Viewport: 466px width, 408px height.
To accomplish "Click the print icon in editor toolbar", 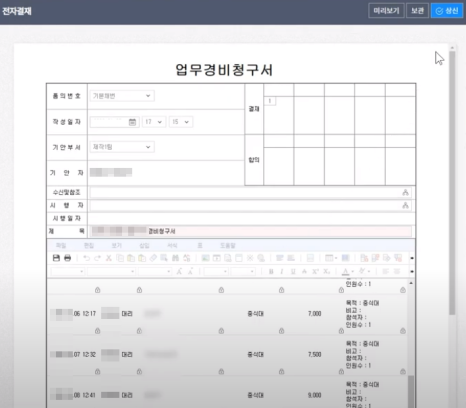I will coord(67,258).
